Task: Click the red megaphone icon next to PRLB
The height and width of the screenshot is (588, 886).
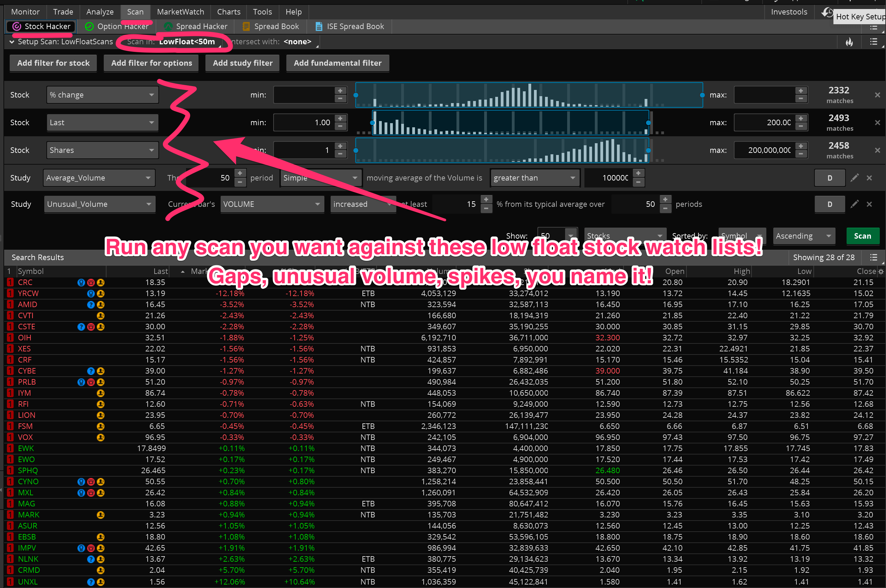Action: coord(91,382)
